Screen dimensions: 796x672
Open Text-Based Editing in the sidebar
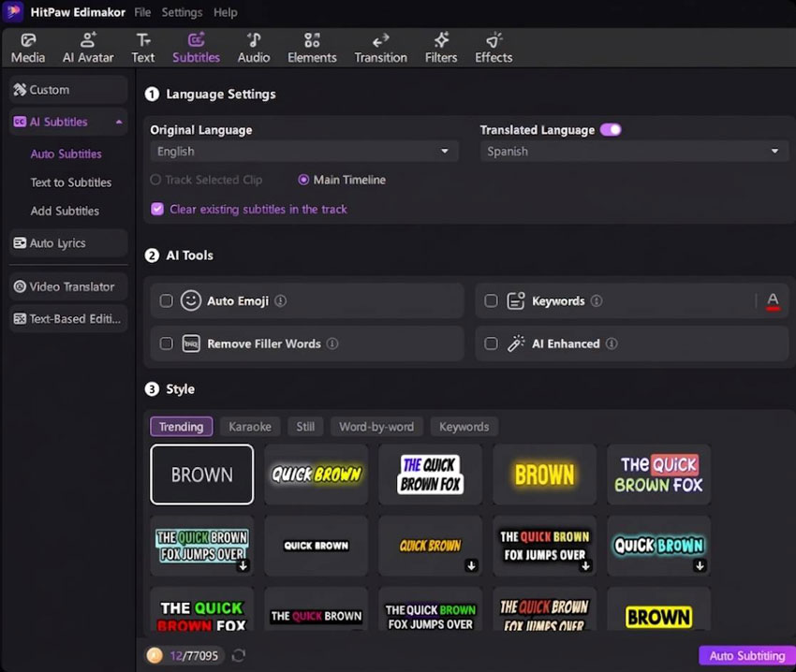(68, 319)
